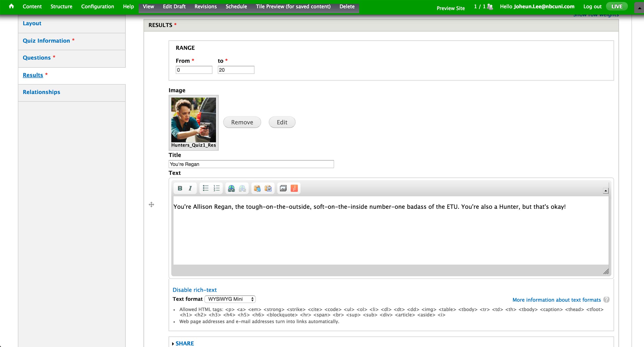Click the orange teaser break icon
The width and height of the screenshot is (644, 347).
point(294,188)
